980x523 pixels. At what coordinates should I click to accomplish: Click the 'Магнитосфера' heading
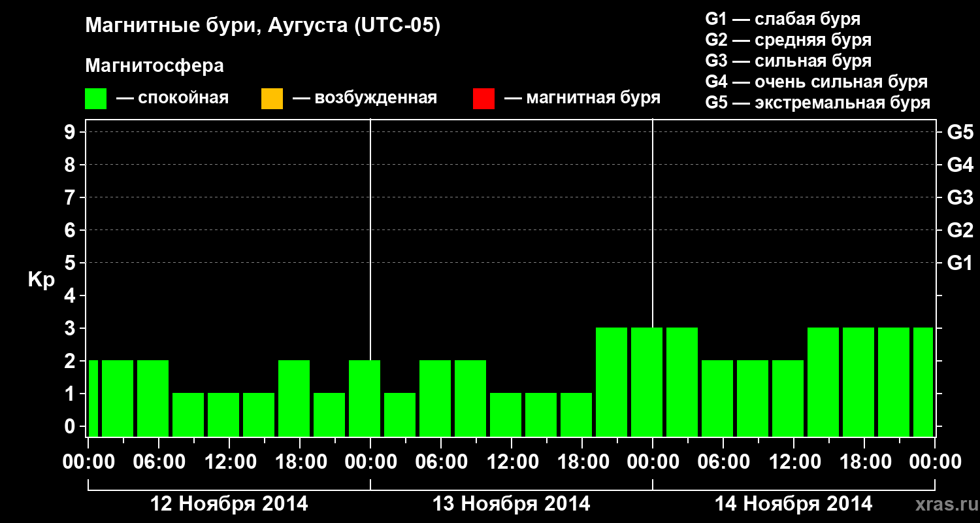click(155, 66)
